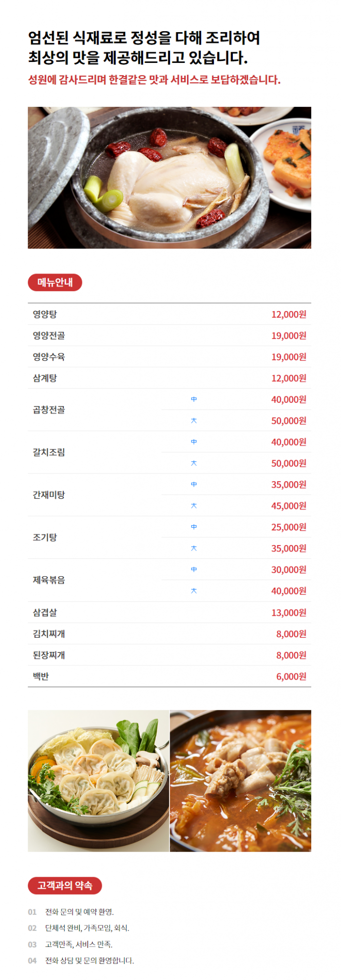Click the 메뉴안내 red badge

[x=55, y=282]
